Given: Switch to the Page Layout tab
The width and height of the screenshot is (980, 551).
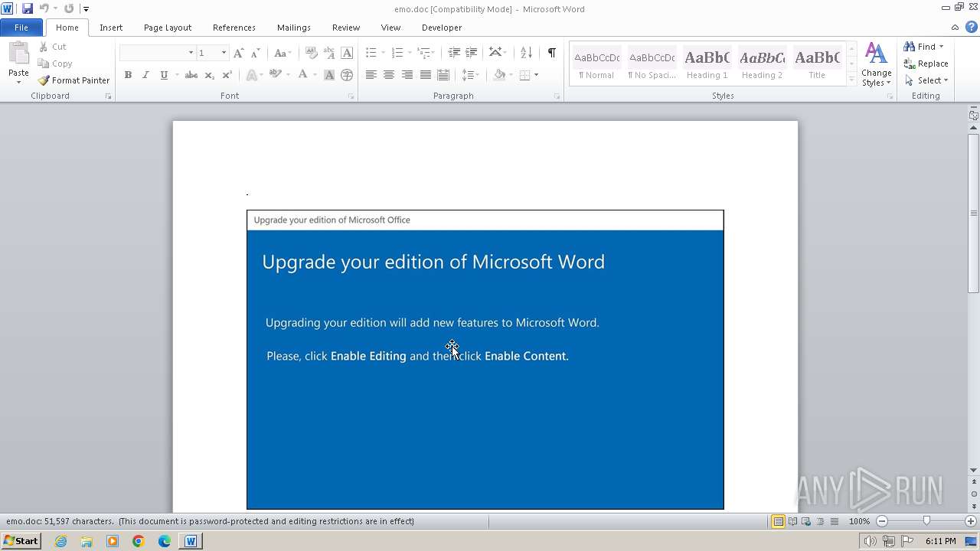Looking at the screenshot, I should 168,28.
